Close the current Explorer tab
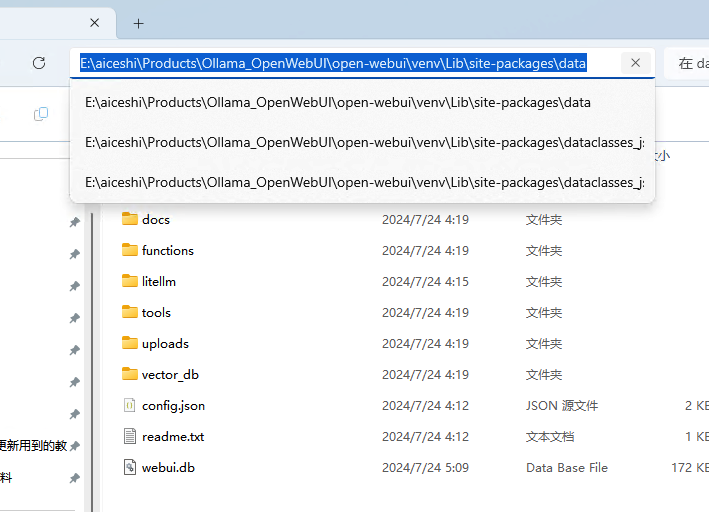This screenshot has width=709, height=512. click(x=95, y=23)
